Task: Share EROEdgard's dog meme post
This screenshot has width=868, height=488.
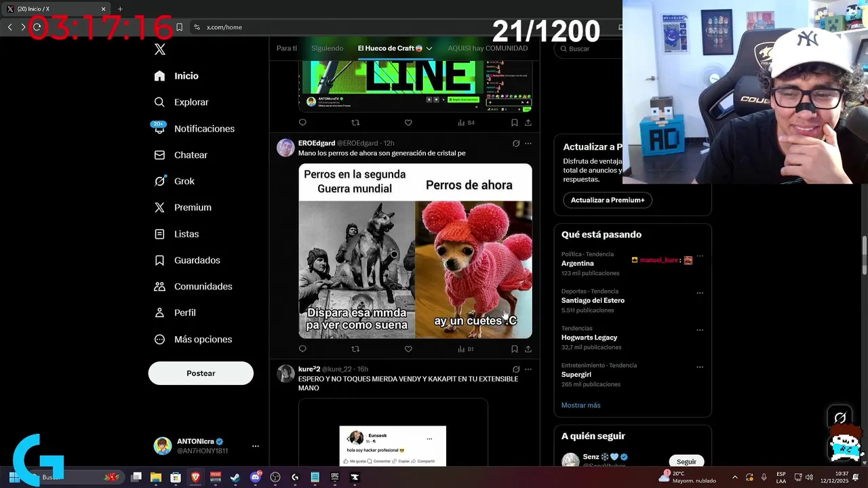Action: click(x=528, y=349)
